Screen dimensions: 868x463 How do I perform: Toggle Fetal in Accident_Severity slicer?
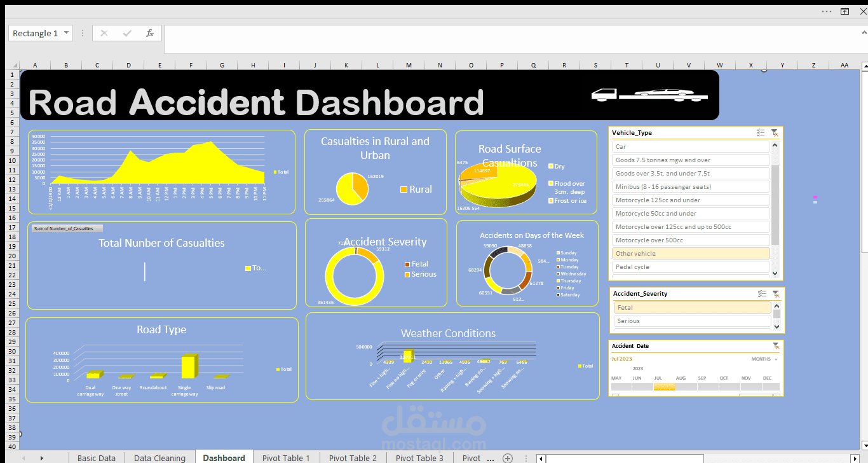(693, 307)
